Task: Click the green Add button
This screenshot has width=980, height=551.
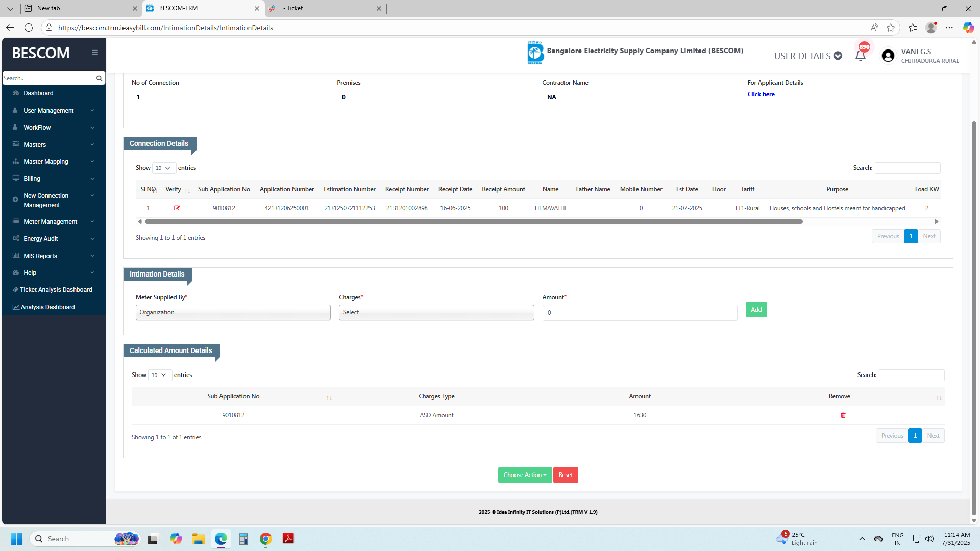Action: click(756, 310)
